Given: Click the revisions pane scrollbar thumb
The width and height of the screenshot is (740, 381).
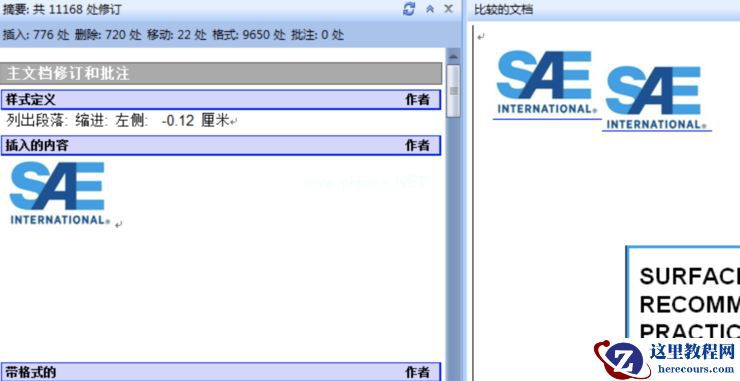Looking at the screenshot, I should coord(453,90).
